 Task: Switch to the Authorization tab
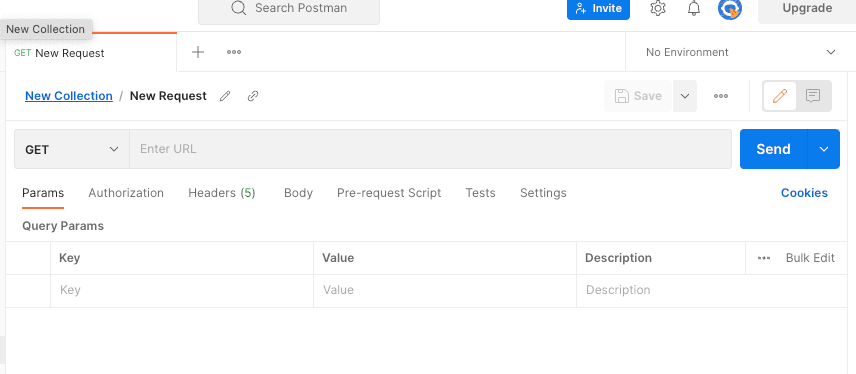[x=126, y=193]
